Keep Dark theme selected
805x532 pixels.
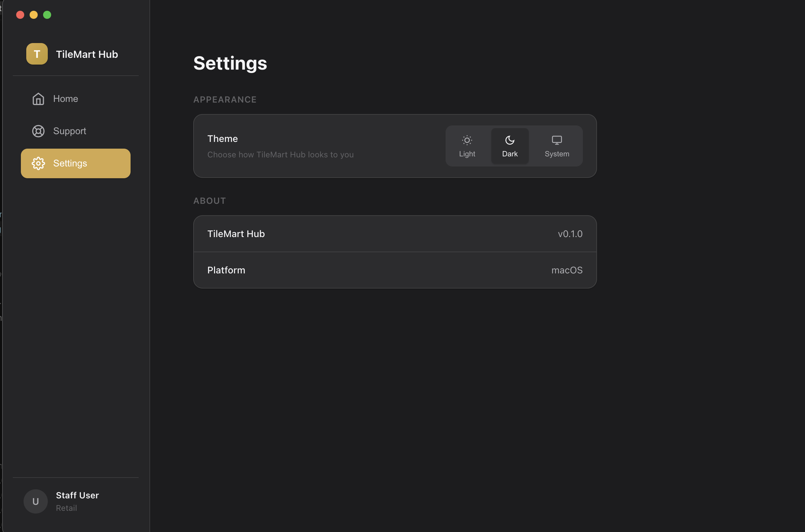click(x=510, y=146)
